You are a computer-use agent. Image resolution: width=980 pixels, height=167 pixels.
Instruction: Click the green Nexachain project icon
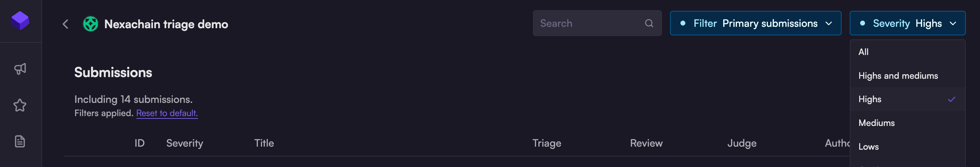pos(91,24)
